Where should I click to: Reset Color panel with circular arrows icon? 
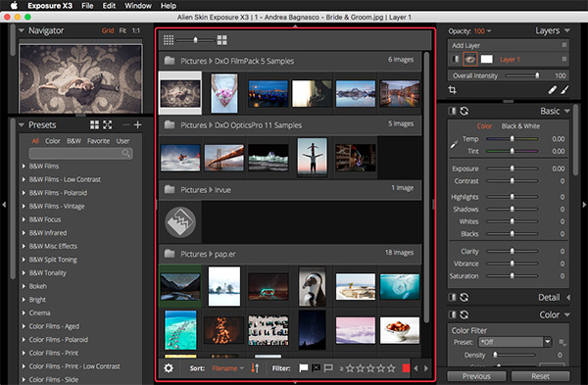pos(465,314)
